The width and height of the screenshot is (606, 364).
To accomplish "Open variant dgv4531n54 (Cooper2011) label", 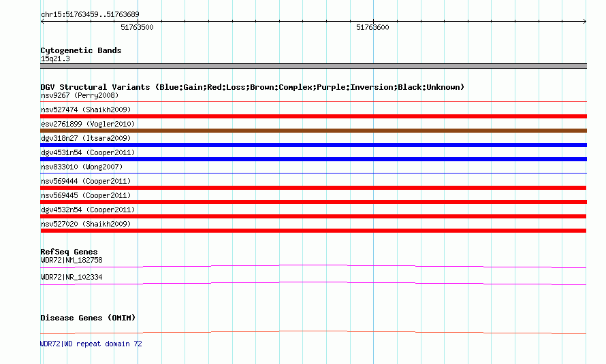I will pos(88,152).
